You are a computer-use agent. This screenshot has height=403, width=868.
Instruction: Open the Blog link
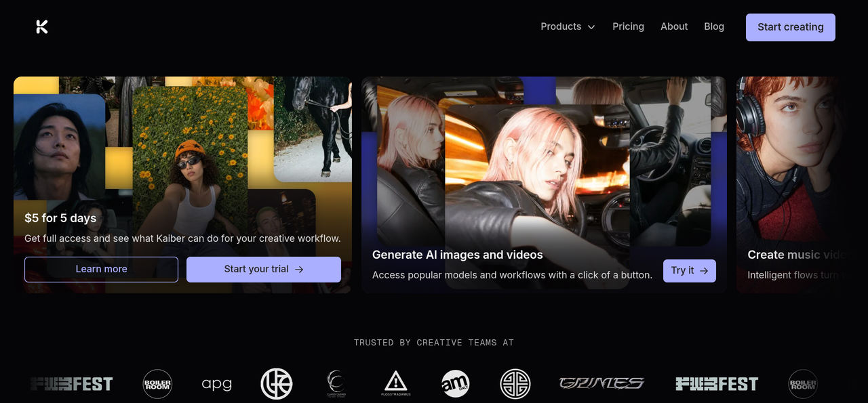coord(714,26)
